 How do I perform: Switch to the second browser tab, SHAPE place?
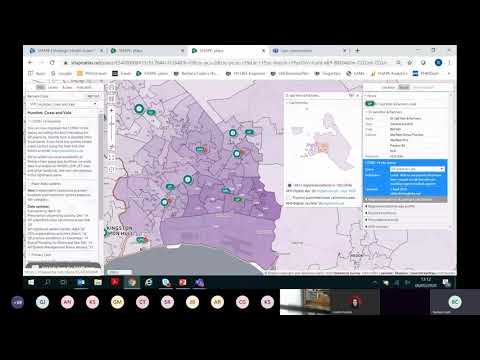coord(147,51)
